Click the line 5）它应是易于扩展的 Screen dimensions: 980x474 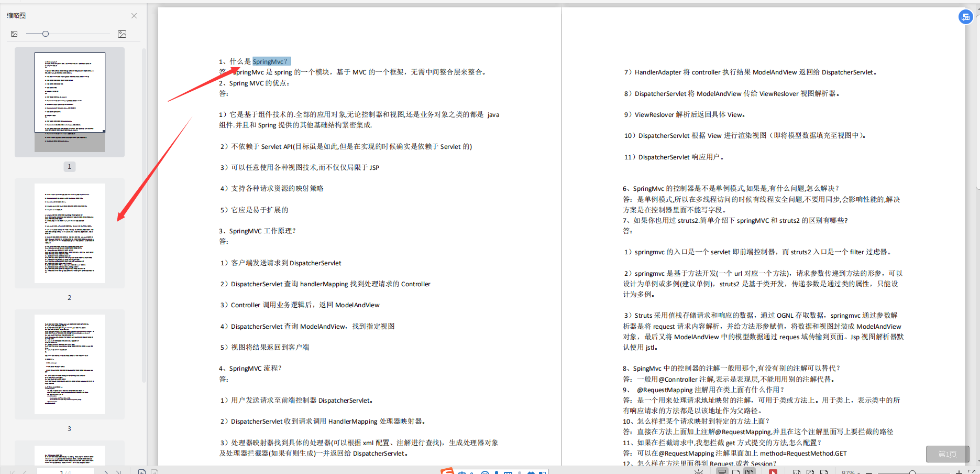click(254, 210)
